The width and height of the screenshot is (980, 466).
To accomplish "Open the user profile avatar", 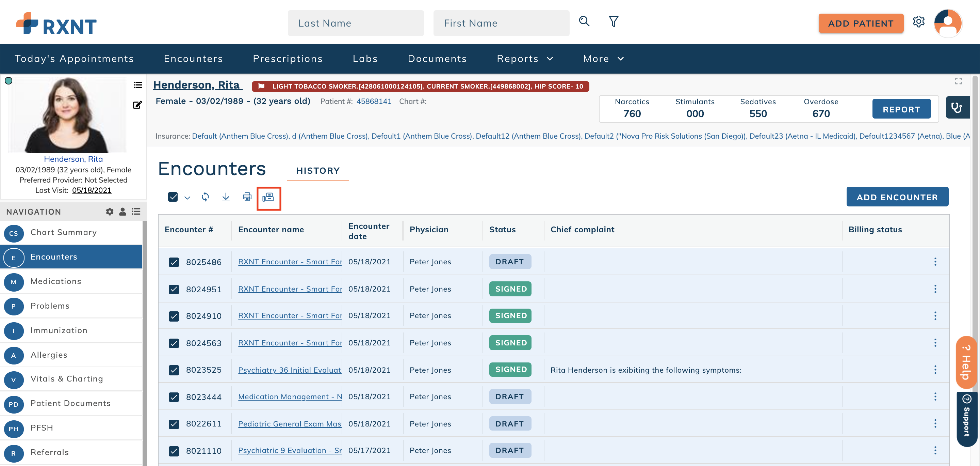I will point(948,23).
